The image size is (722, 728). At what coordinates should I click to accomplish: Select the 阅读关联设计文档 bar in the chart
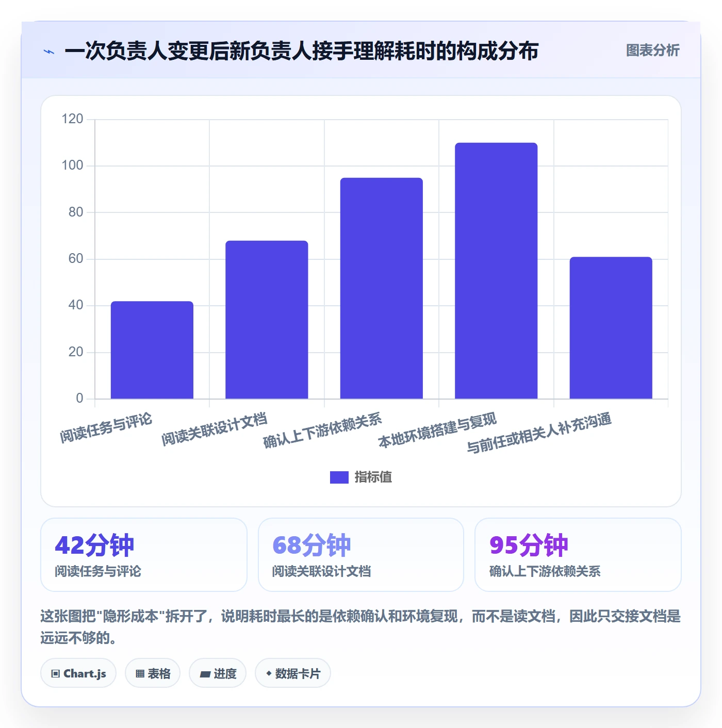point(267,320)
